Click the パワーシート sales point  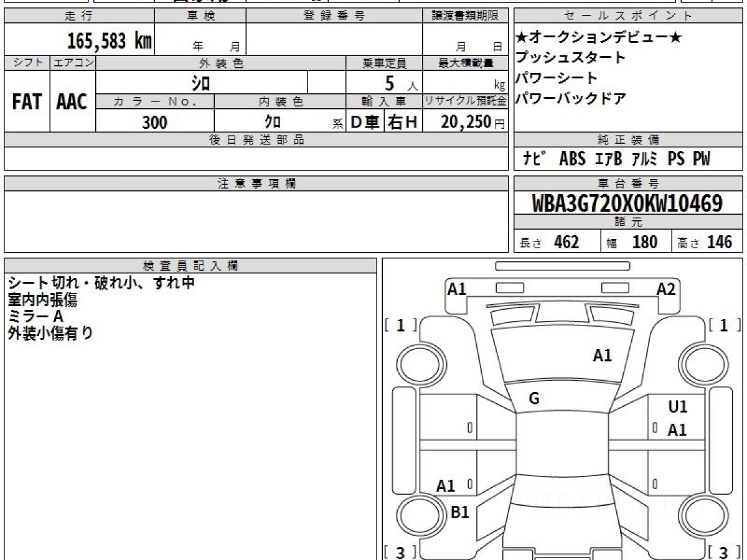[557, 78]
